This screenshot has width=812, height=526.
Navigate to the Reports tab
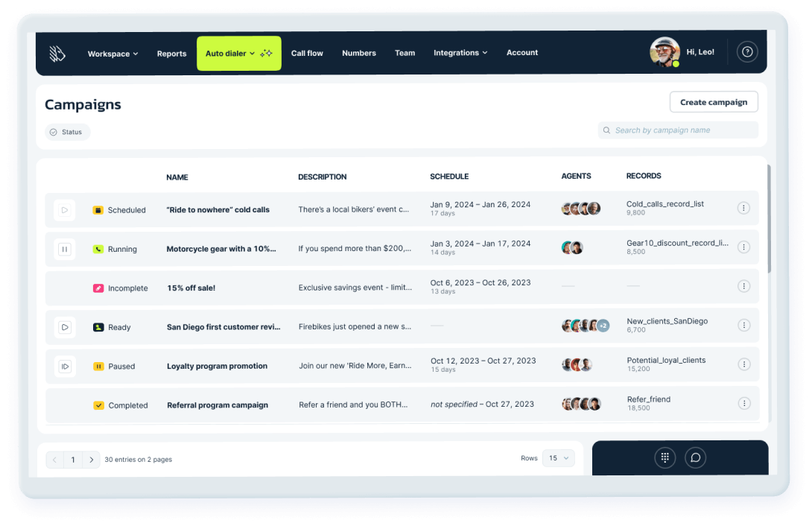171,53
